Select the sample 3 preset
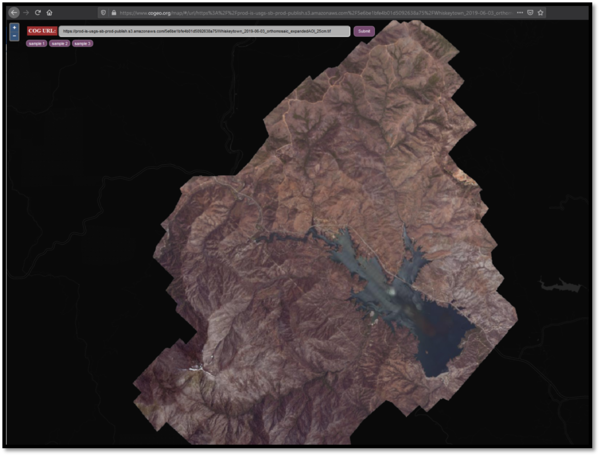The width and height of the screenshot is (600, 456). pos(83,44)
